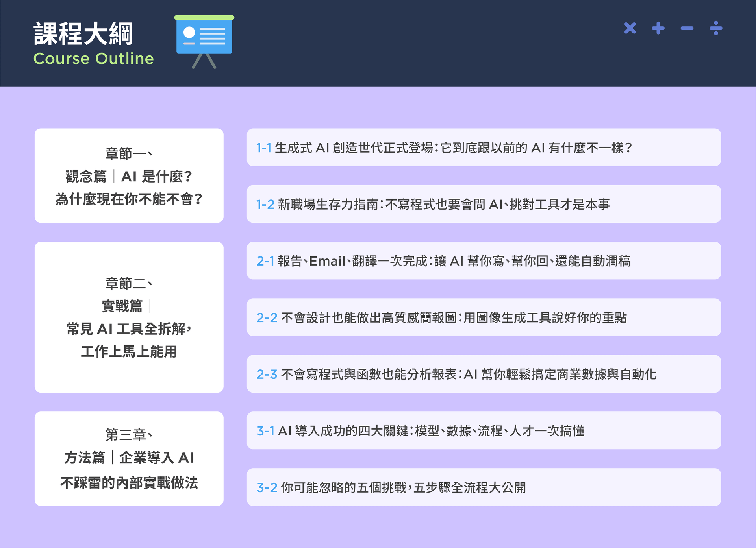
Task: Open lesson 1-2 新職場生存力指南
Action: tap(484, 204)
